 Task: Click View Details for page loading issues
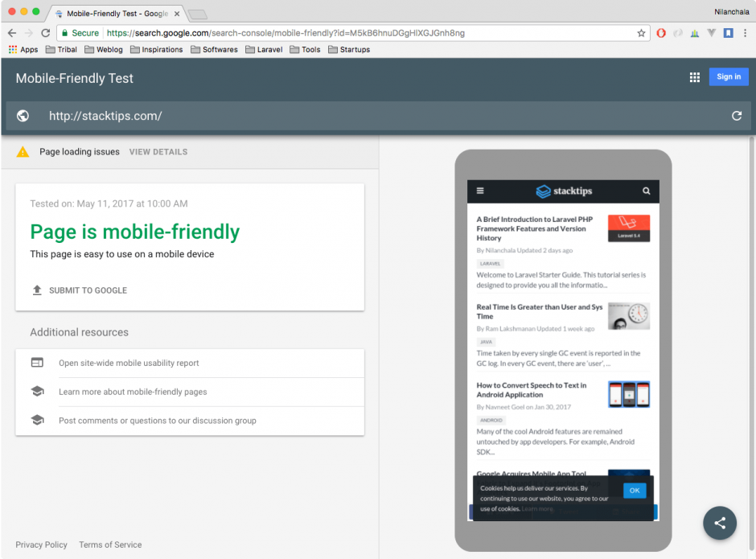coord(158,152)
